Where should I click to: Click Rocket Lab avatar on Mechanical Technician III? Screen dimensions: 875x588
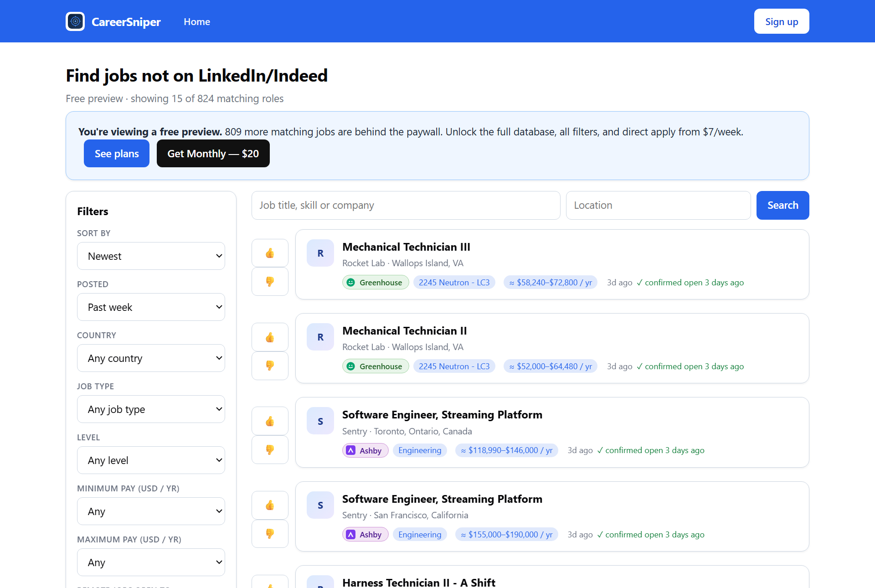point(320,253)
